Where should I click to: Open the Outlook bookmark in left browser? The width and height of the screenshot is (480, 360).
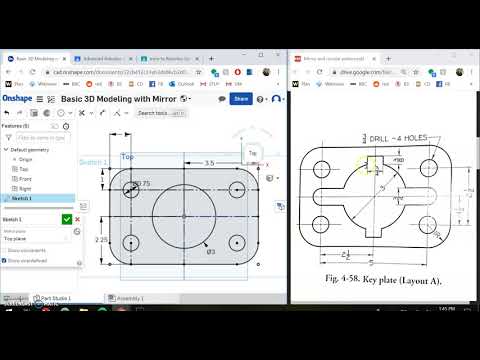coord(182,84)
